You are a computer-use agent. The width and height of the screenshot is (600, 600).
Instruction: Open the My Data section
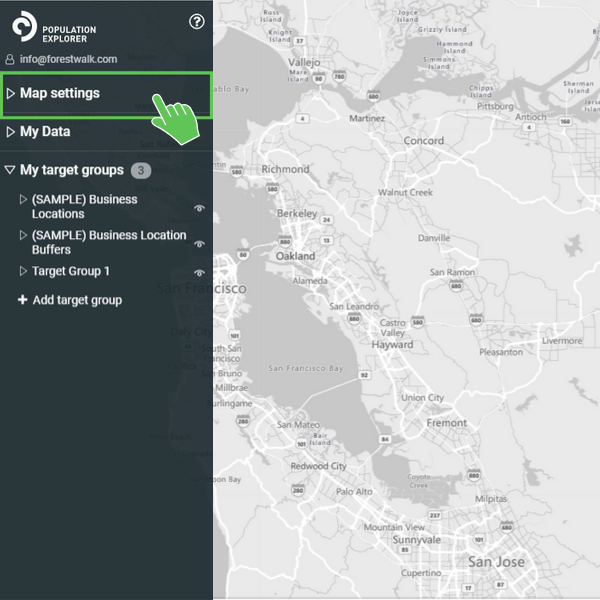tap(45, 132)
